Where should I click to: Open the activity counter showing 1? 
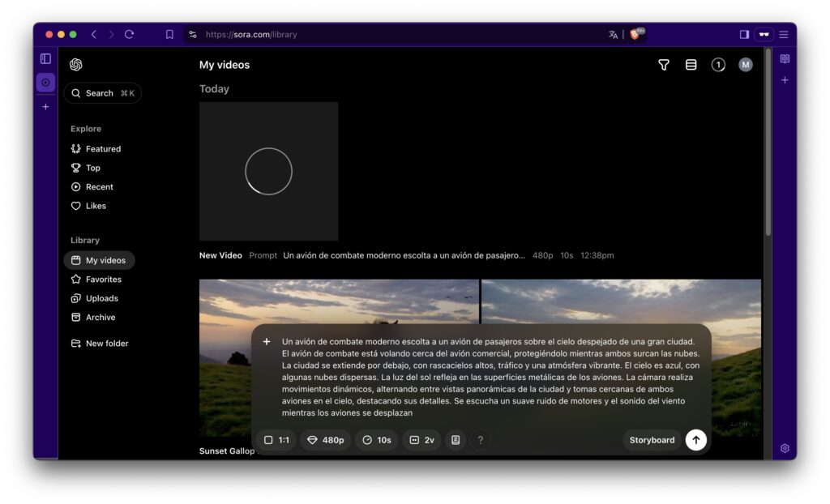click(x=718, y=65)
